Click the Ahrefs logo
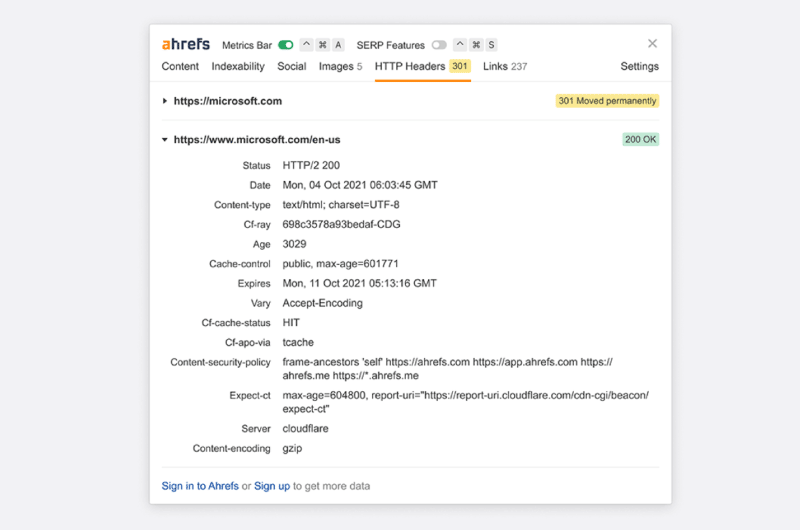This screenshot has height=530, width=800. point(186,44)
